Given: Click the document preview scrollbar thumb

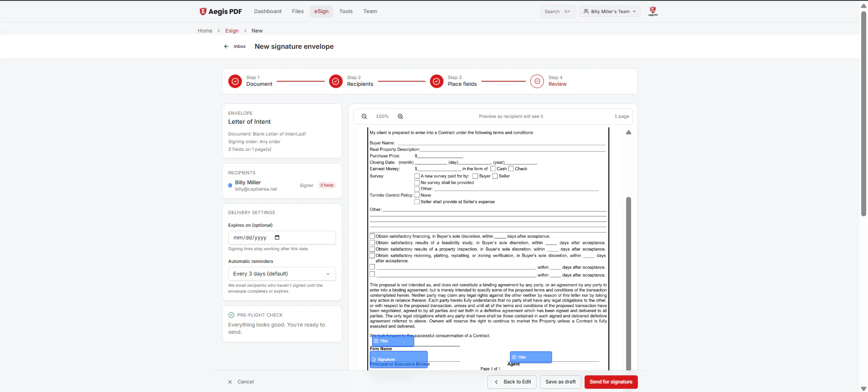Looking at the screenshot, I should (x=628, y=284).
